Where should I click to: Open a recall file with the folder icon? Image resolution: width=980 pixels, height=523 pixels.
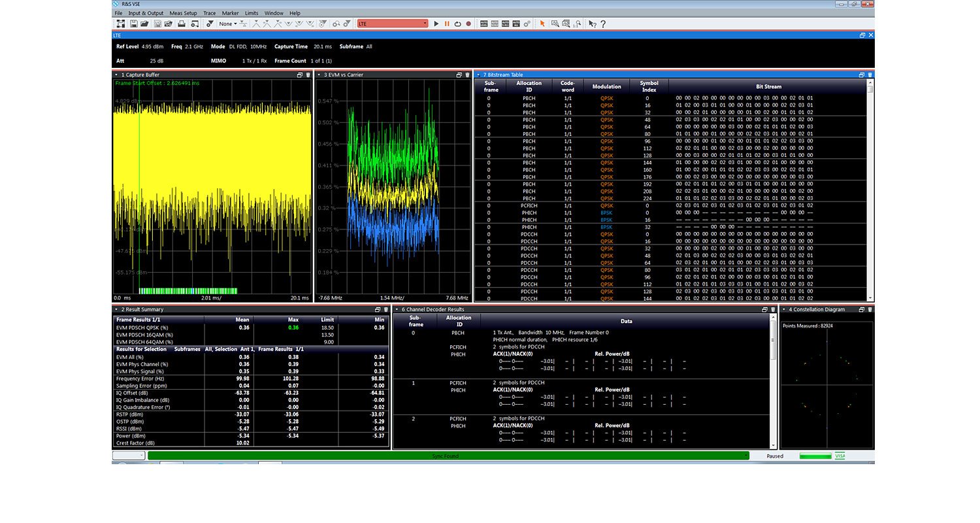145,24
